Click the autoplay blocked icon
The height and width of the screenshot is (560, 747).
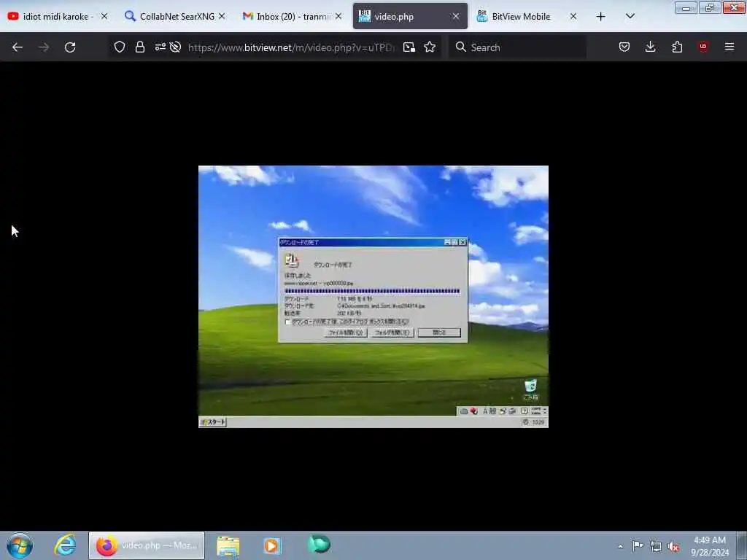coord(175,47)
